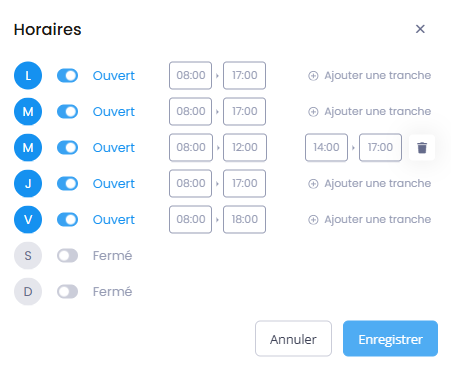Disable Friday's Ouvert toggle
451x366 pixels.
click(67, 220)
